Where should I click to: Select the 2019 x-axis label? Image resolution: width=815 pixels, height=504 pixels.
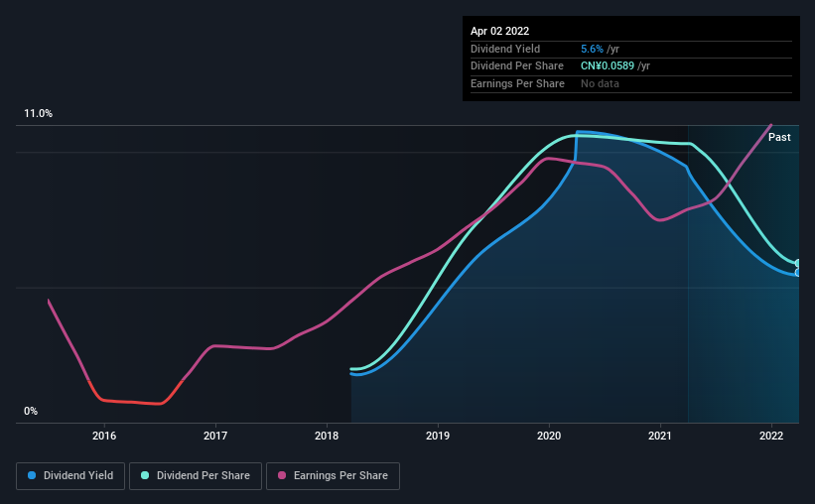(x=438, y=436)
